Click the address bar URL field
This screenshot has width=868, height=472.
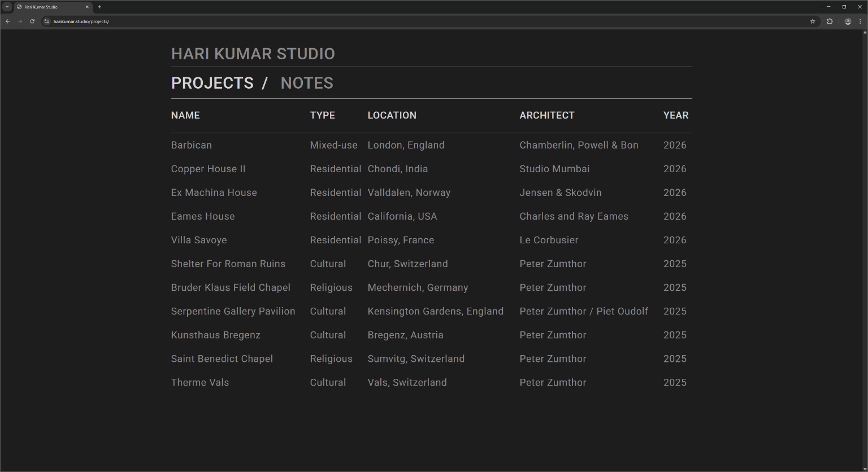396,21
